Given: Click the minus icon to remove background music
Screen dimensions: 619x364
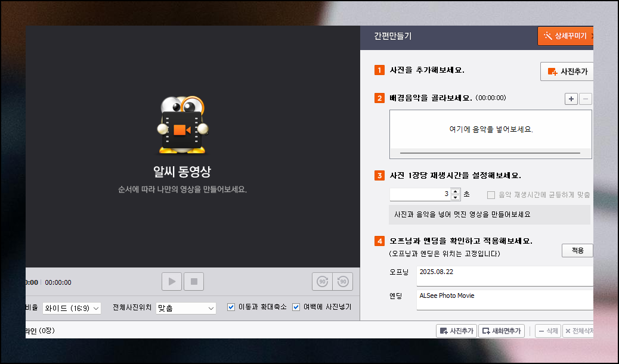Looking at the screenshot, I should (x=585, y=98).
